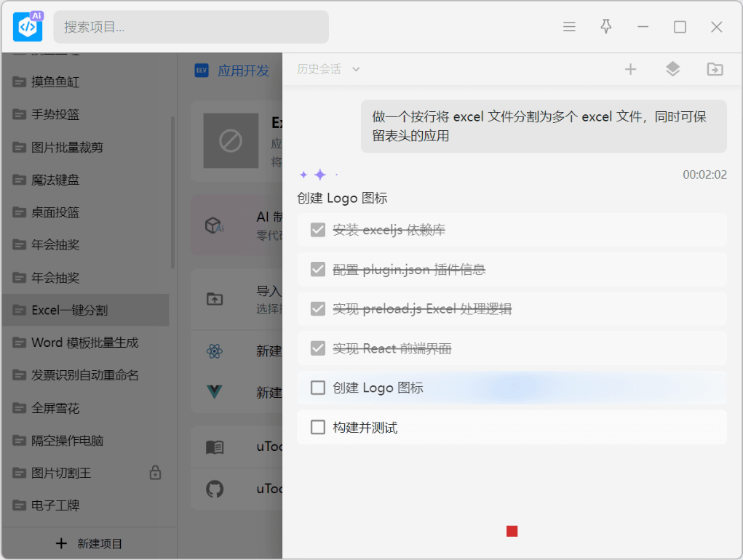Click the export project icon at top right
Screen dimensions: 743x560
pyautogui.click(x=714, y=69)
